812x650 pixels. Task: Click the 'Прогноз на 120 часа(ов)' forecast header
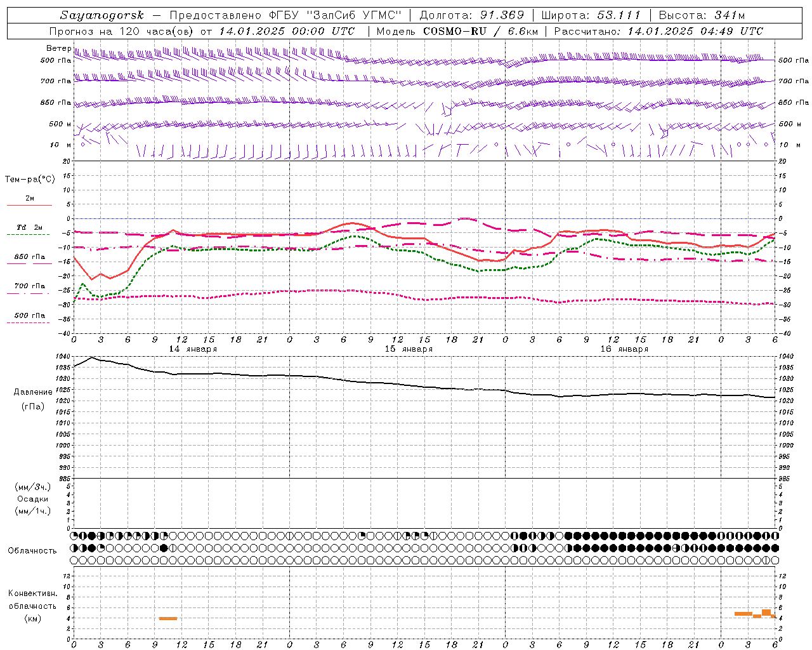pyautogui.click(x=122, y=31)
